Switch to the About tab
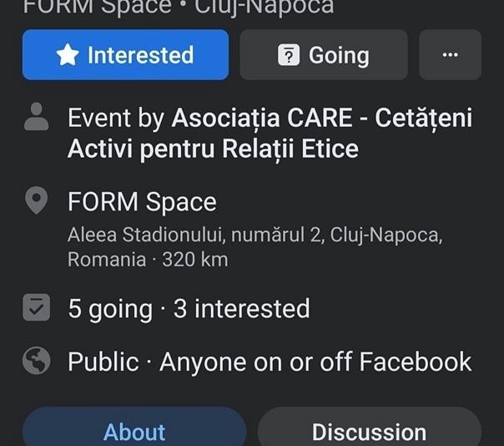 click(134, 428)
